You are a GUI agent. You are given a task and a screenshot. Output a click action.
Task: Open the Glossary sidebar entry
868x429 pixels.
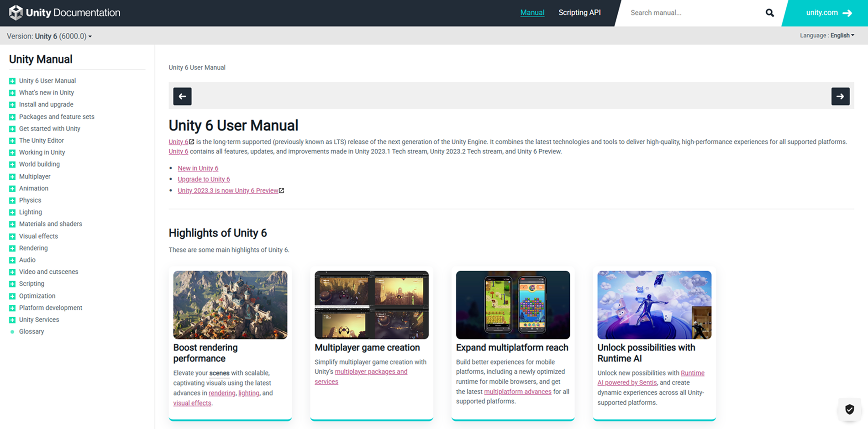(32, 332)
